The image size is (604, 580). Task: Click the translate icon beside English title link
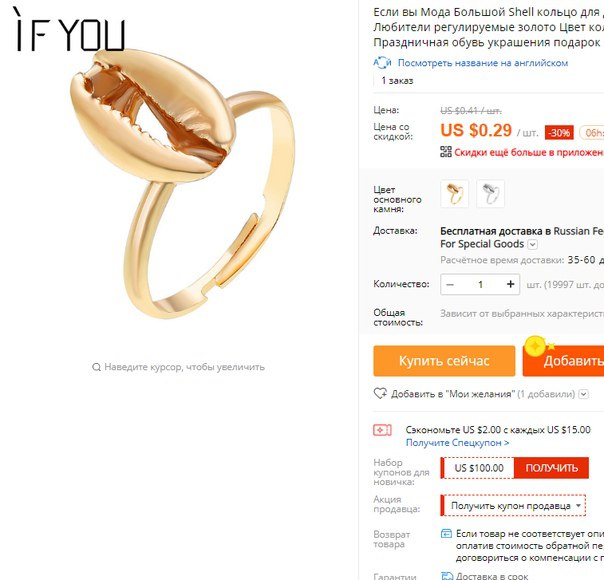tap(382, 62)
